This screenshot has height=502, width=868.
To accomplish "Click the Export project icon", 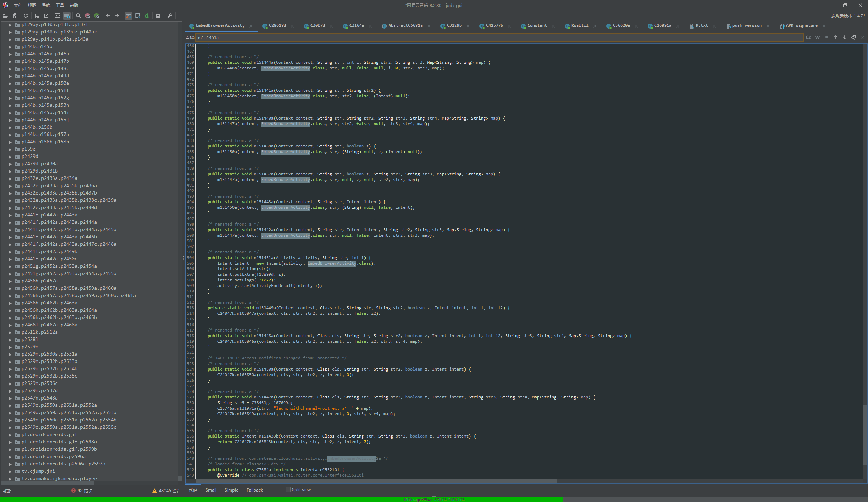I will click(46, 16).
